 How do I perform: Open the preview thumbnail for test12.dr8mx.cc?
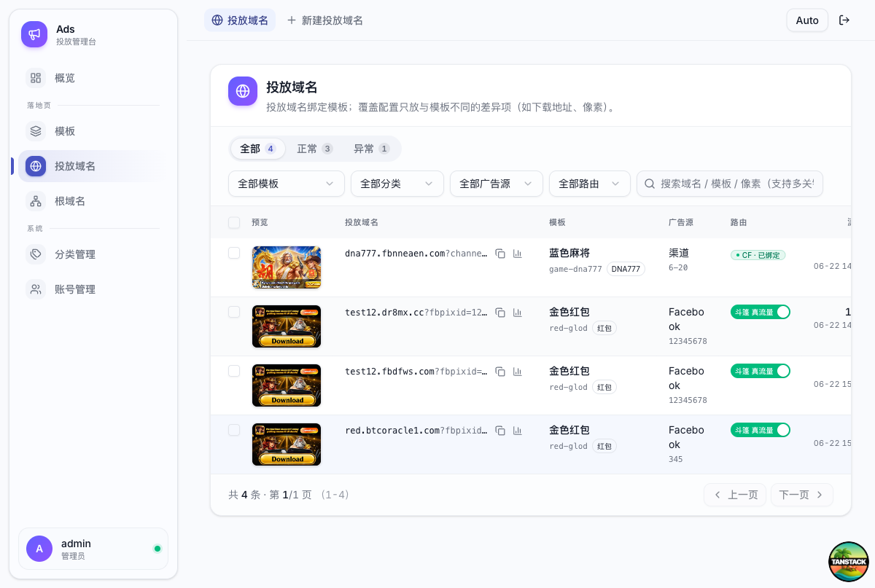(287, 326)
